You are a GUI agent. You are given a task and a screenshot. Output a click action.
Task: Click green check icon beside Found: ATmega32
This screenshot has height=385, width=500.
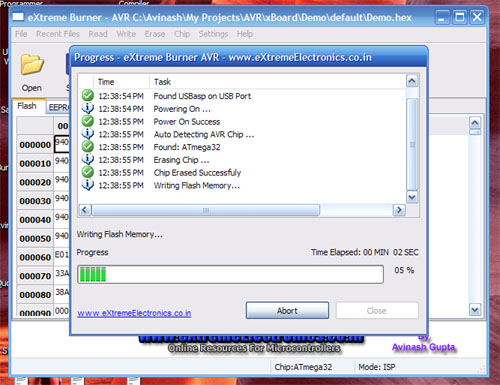[88, 147]
